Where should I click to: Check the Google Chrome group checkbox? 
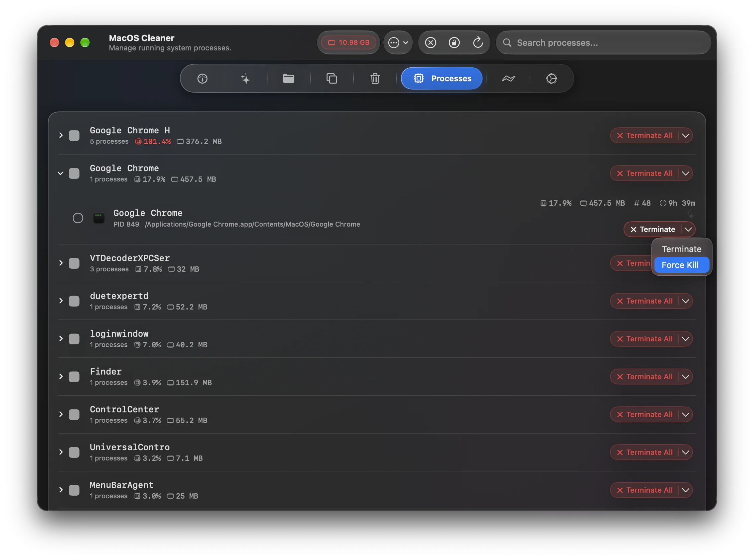[x=74, y=174]
